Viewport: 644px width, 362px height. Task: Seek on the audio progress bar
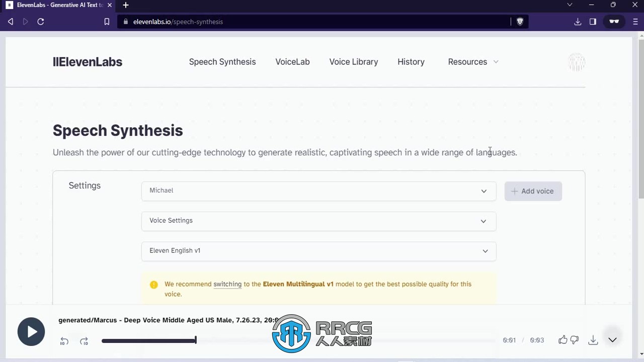[298, 341]
